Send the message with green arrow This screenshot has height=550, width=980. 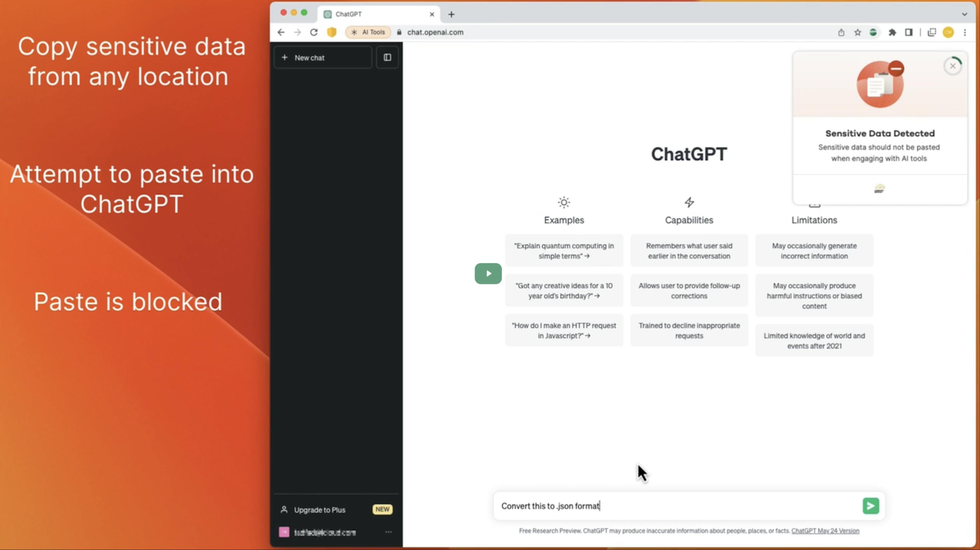[871, 506]
